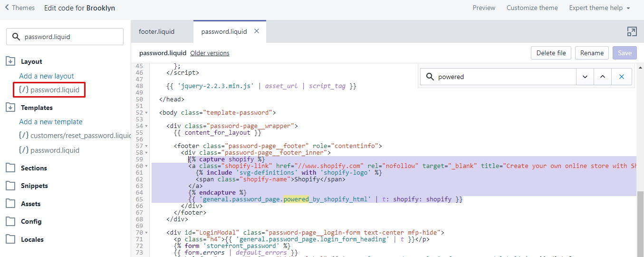
Task: Jump to next 'powered' search match
Action: click(x=585, y=77)
